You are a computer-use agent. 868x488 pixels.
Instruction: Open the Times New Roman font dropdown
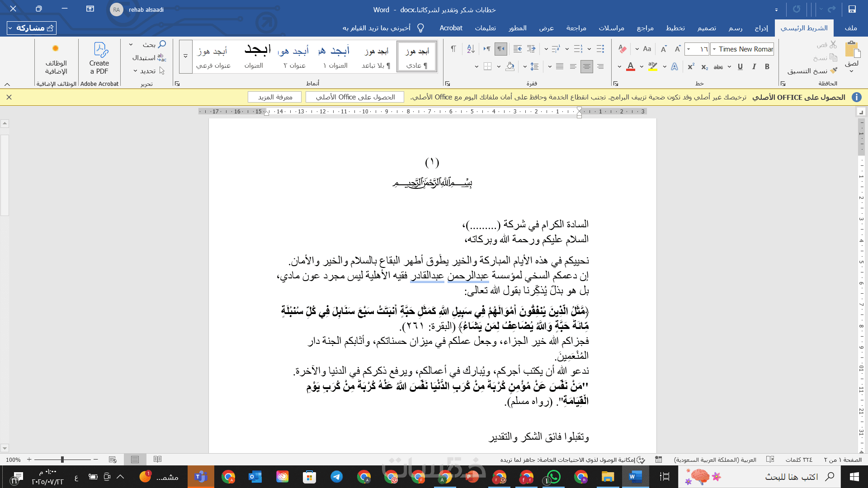coord(714,49)
